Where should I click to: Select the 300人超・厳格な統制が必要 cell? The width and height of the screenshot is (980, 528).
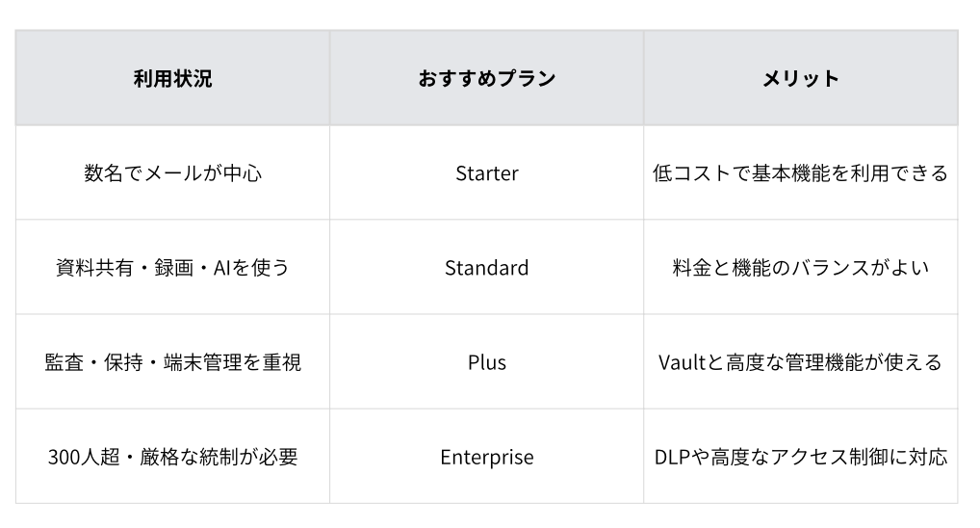pyautogui.click(x=172, y=457)
